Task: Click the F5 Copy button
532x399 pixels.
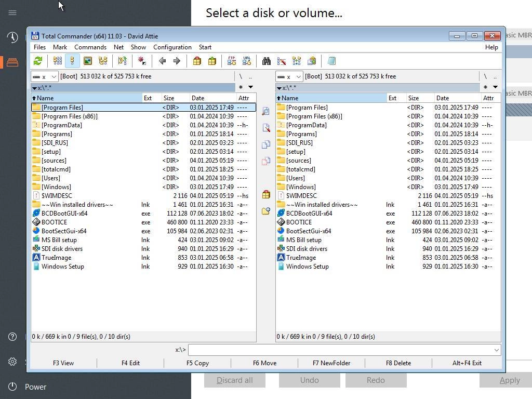Action: (x=197, y=363)
